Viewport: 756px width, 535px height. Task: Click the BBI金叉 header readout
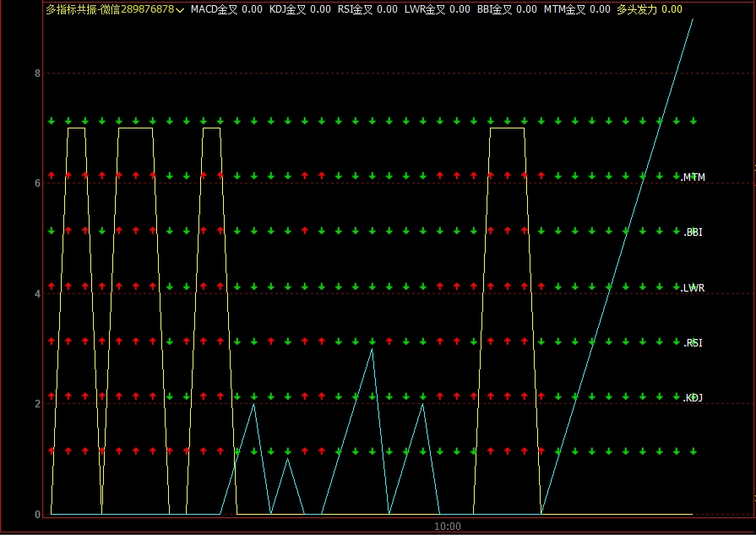pyautogui.click(x=506, y=9)
